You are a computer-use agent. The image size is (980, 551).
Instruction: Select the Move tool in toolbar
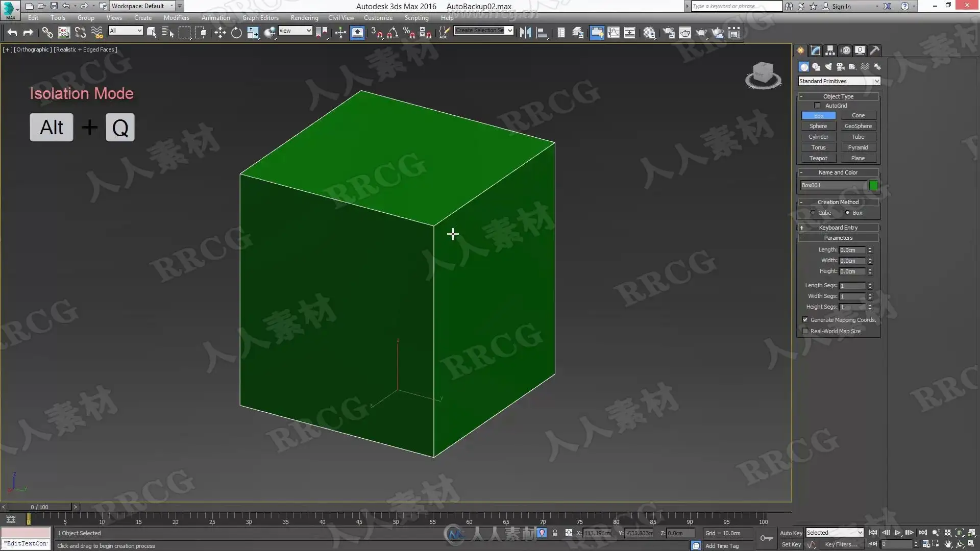tap(220, 33)
